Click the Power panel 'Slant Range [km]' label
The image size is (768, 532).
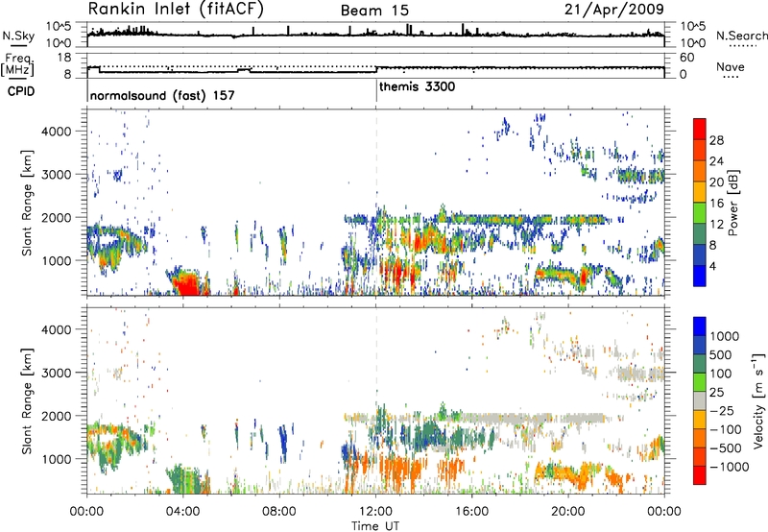pyautogui.click(x=27, y=203)
